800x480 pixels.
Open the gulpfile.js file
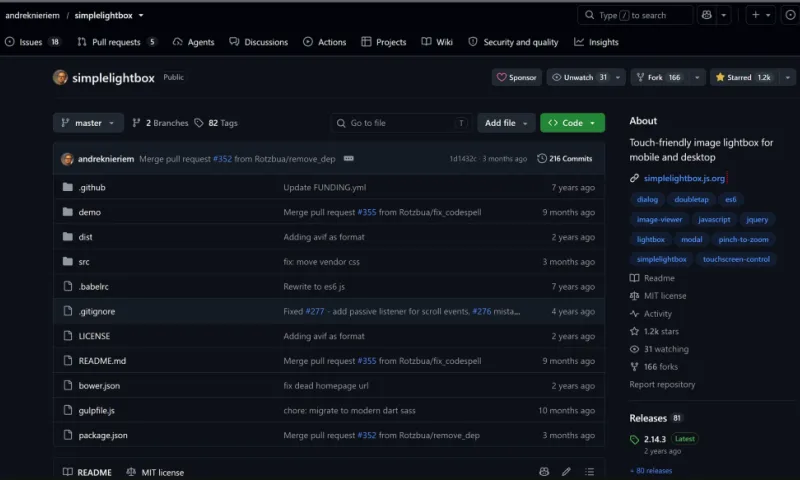96,411
